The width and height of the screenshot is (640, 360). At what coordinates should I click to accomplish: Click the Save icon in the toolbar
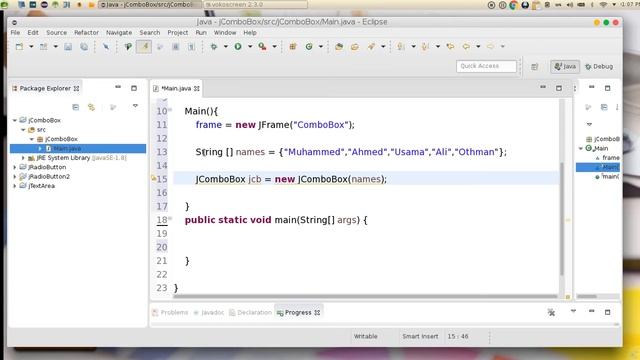click(x=68, y=47)
